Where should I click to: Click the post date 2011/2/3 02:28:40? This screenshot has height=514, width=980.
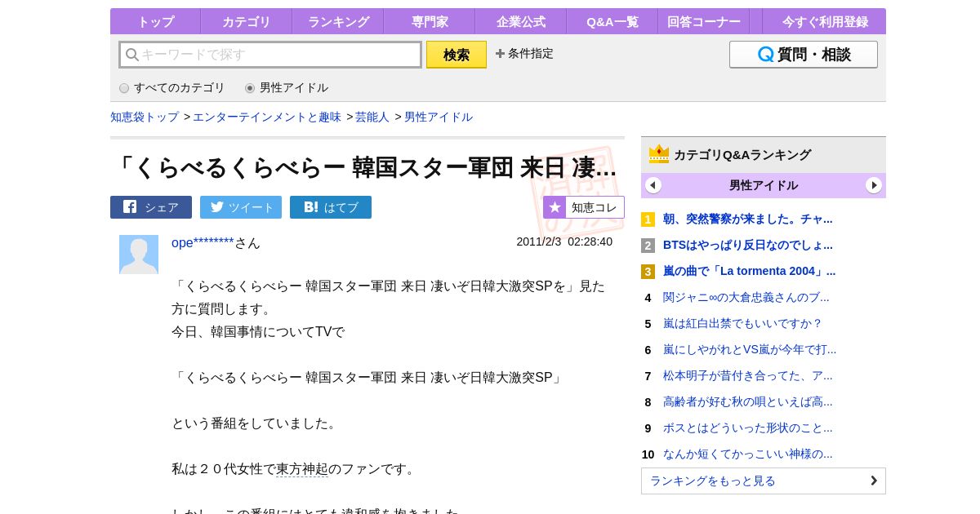564,241
